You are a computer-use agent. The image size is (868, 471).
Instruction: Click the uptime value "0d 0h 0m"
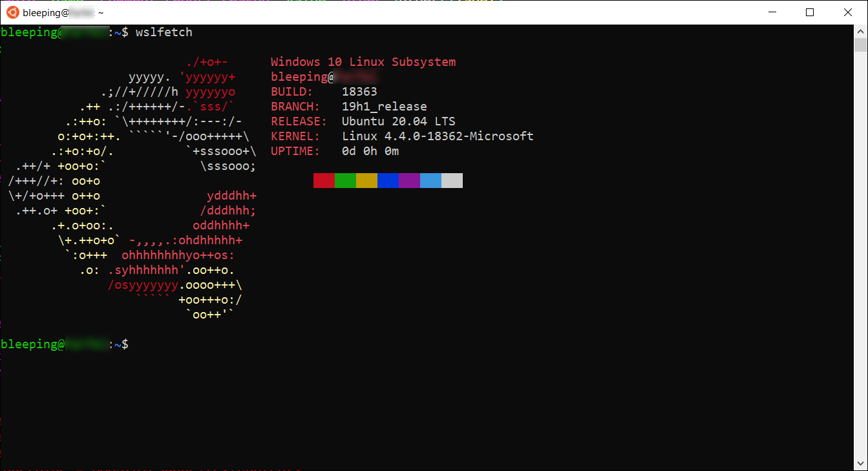370,151
